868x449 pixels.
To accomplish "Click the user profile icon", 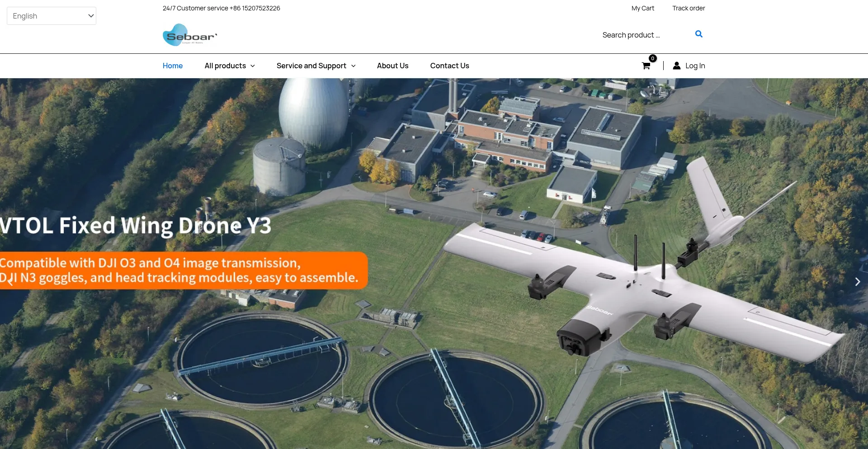I will click(x=676, y=66).
